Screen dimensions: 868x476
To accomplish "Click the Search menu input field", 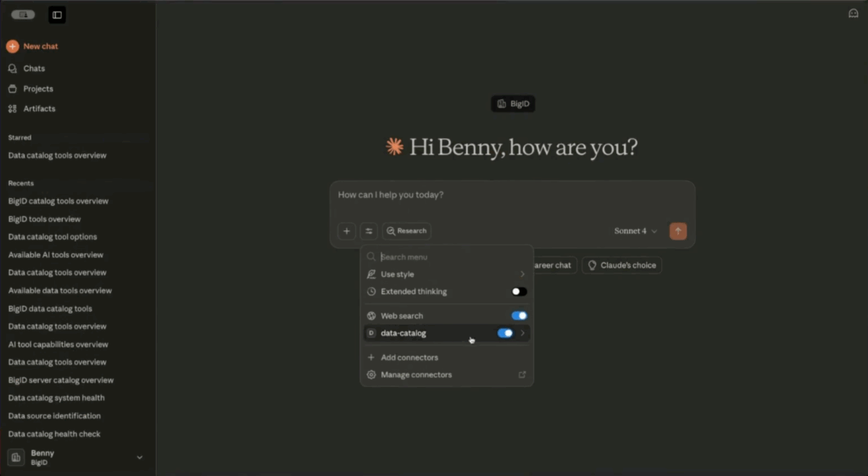I will pos(449,257).
